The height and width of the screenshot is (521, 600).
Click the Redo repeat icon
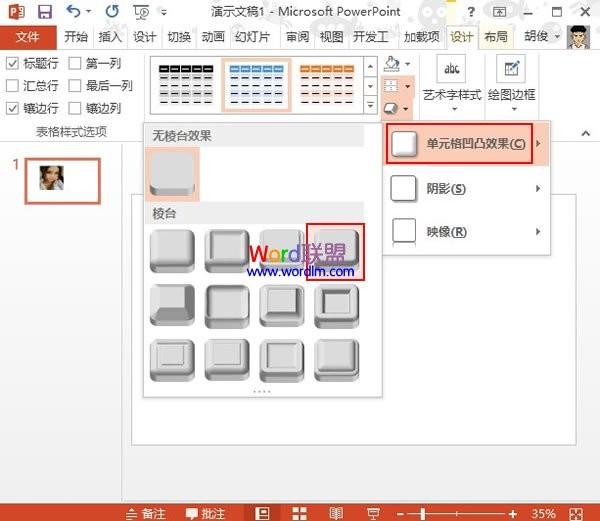tap(112, 11)
